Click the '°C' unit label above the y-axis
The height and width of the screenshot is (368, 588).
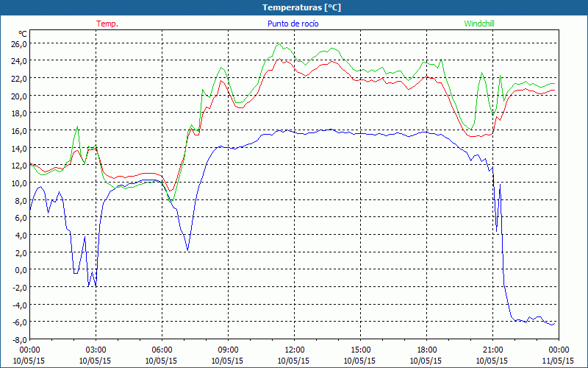[23, 34]
